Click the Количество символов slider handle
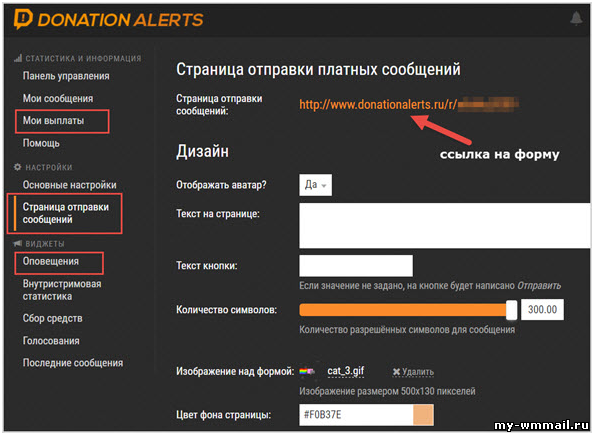Image resolution: width=594 pixels, height=435 pixels. coord(511,310)
